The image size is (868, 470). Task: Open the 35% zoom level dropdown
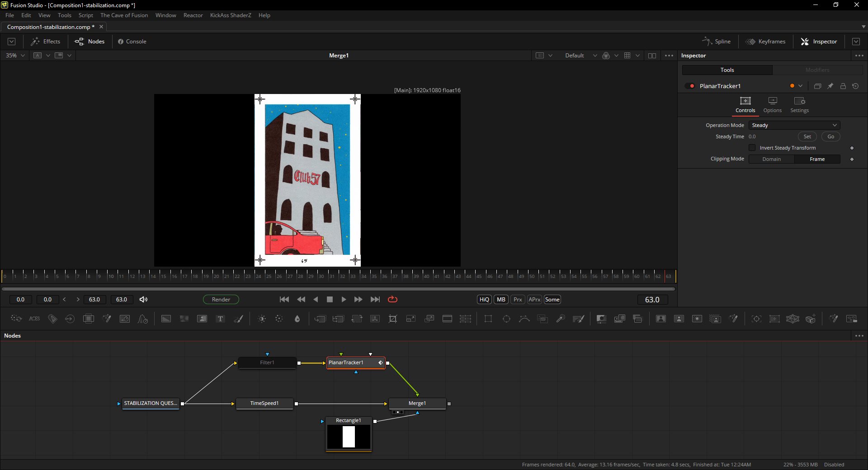point(15,56)
